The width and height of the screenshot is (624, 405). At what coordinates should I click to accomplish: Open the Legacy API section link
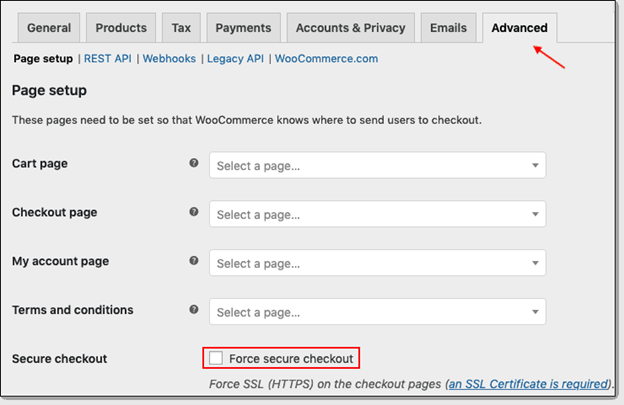pos(235,59)
